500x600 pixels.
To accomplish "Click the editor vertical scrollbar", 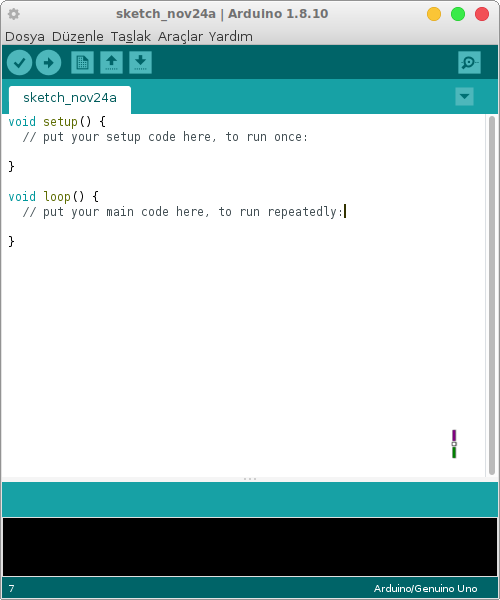I will [492, 295].
